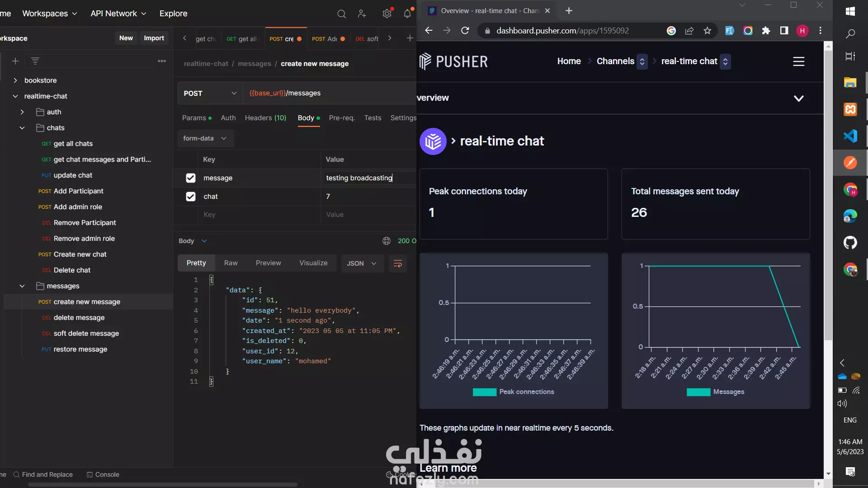Image resolution: width=868 pixels, height=488 pixels.
Task: Click the message value input field
Action: 368,178
